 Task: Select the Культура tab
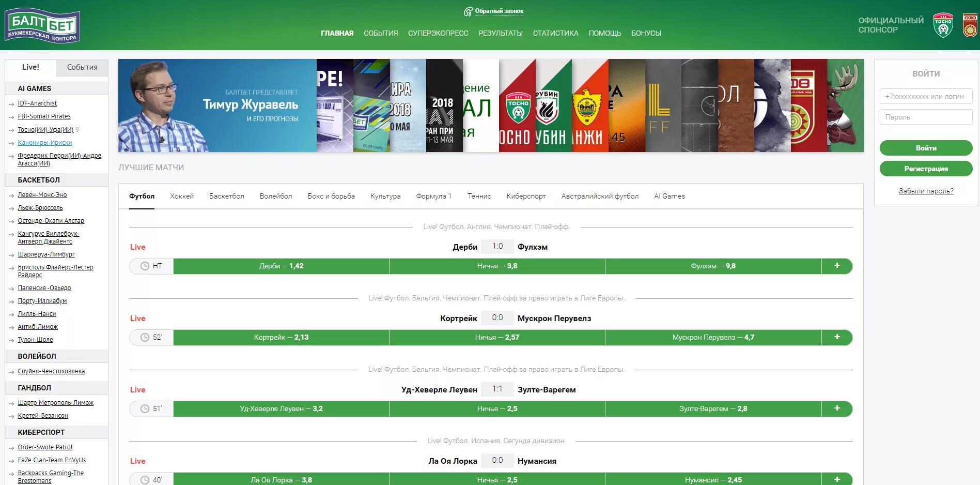pos(385,196)
